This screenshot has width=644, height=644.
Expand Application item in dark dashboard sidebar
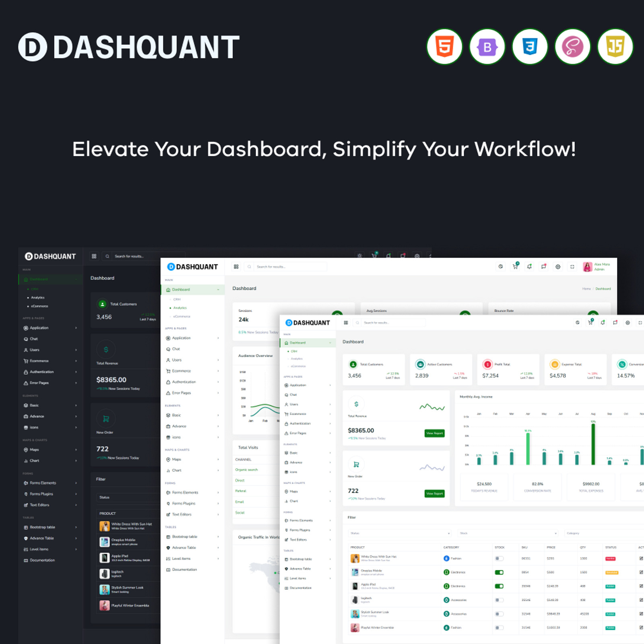(x=51, y=328)
